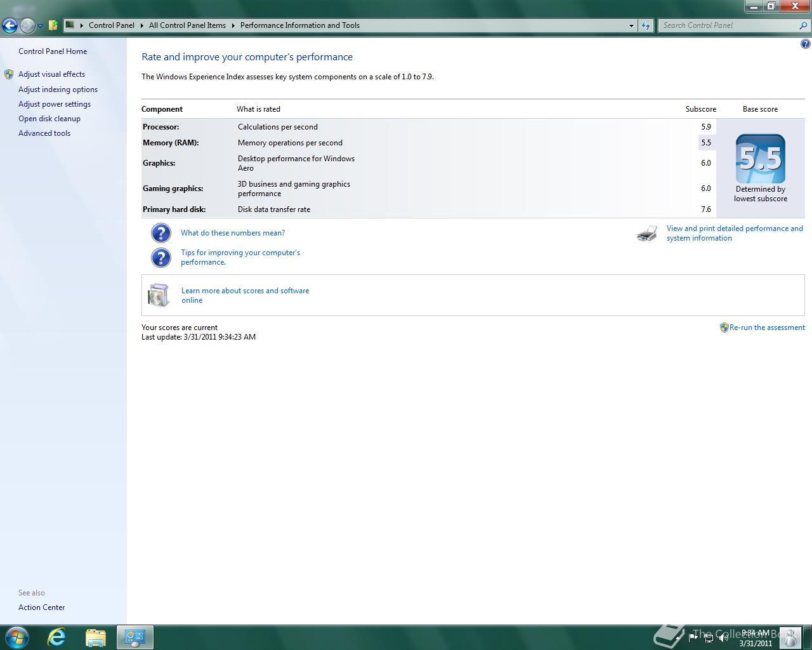Click question icon beside Tips for improving
Image resolution: width=812 pixels, height=650 pixels.
[161, 258]
